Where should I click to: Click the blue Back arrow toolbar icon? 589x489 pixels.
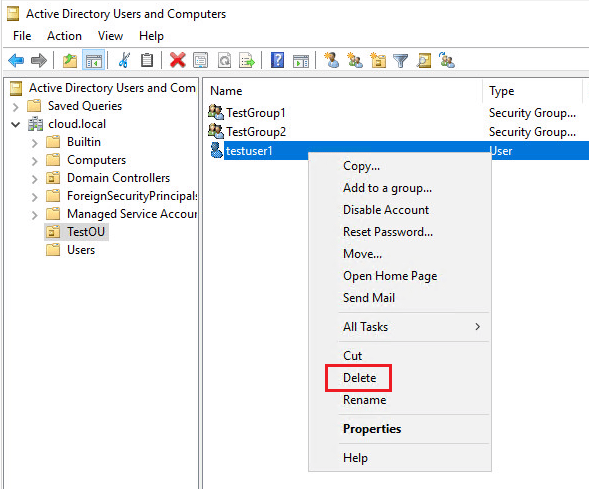tap(16, 60)
